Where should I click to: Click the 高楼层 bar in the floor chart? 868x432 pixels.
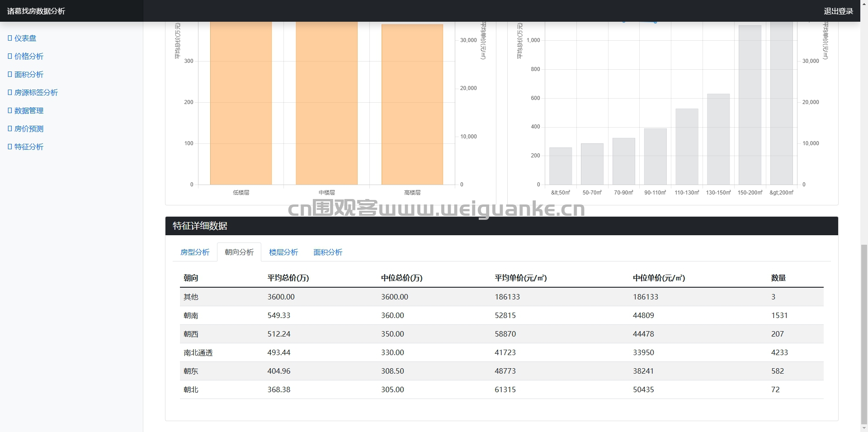tap(412, 104)
